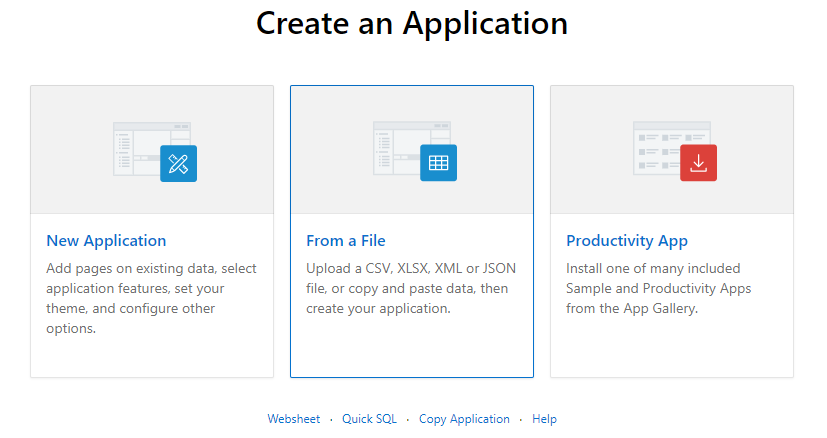This screenshot has height=438, width=827.
Task: Click the Create an Application heading
Action: 412,24
